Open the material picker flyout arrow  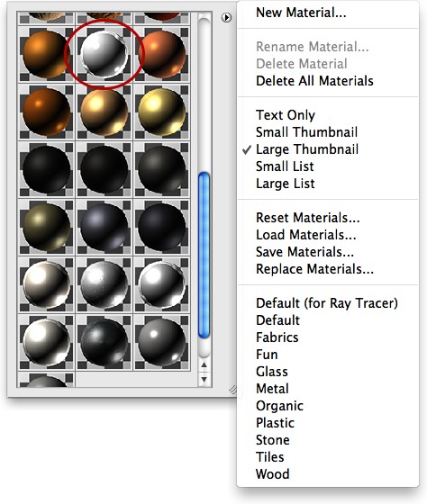(226, 18)
